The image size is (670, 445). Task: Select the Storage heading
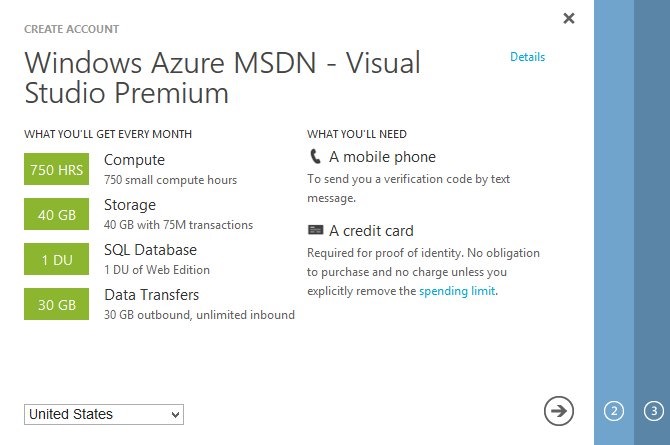(130, 205)
